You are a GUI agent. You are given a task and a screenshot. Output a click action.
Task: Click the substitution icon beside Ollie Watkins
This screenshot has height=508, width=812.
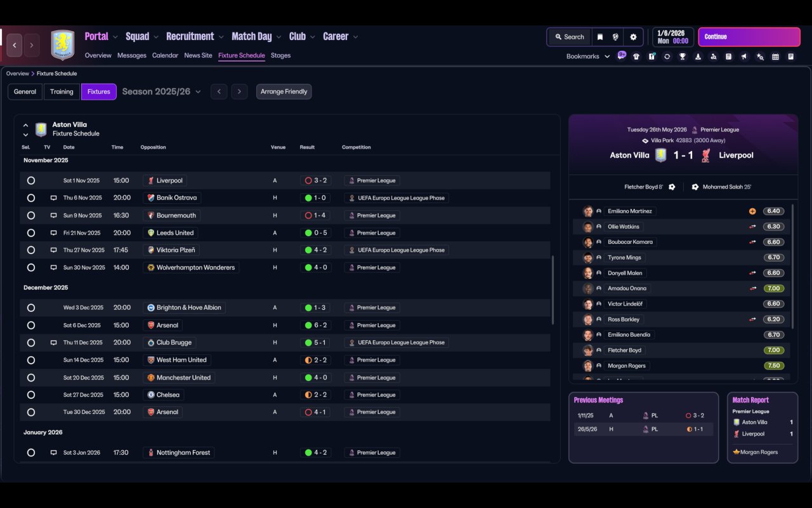(752, 227)
